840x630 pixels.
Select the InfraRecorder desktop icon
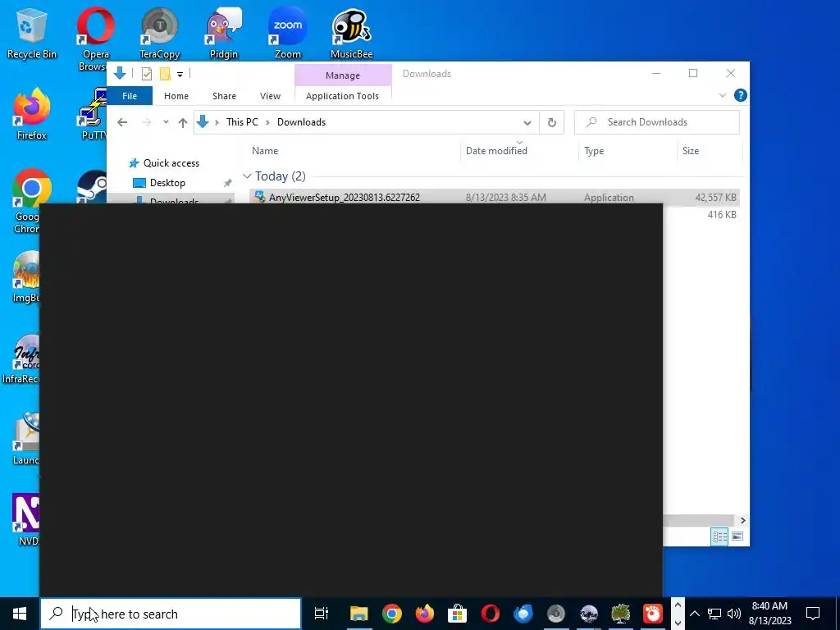[21, 359]
